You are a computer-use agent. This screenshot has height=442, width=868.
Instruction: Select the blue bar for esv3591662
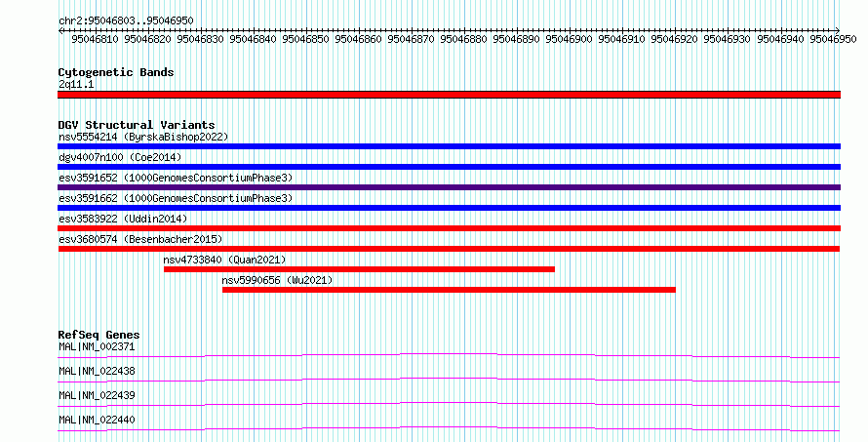pos(449,208)
